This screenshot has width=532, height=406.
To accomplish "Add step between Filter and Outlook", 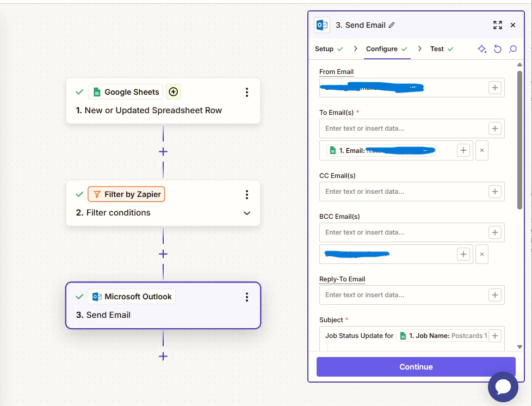I will pos(163,254).
